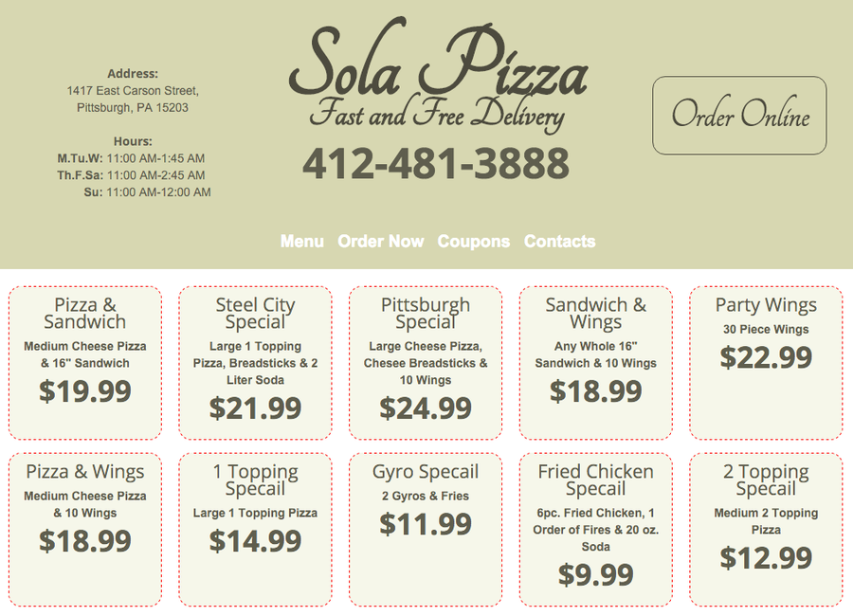The width and height of the screenshot is (853, 616).
Task: Click the Sola Pizza logo title
Action: 437,63
